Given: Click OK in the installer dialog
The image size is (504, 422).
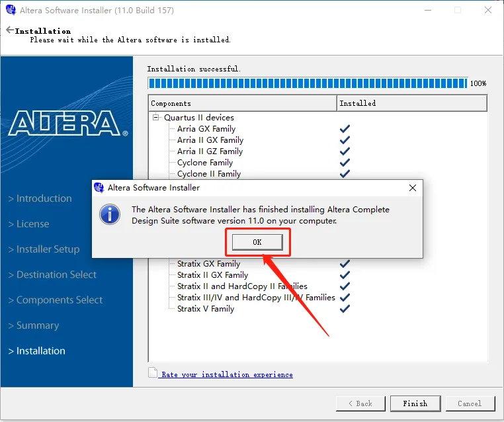Looking at the screenshot, I should (257, 242).
